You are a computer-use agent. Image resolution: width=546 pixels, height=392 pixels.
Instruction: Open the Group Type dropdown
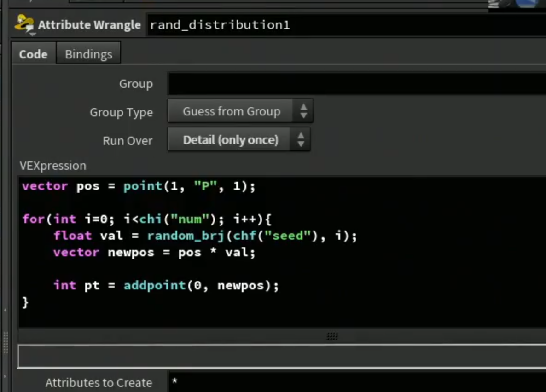pos(240,111)
